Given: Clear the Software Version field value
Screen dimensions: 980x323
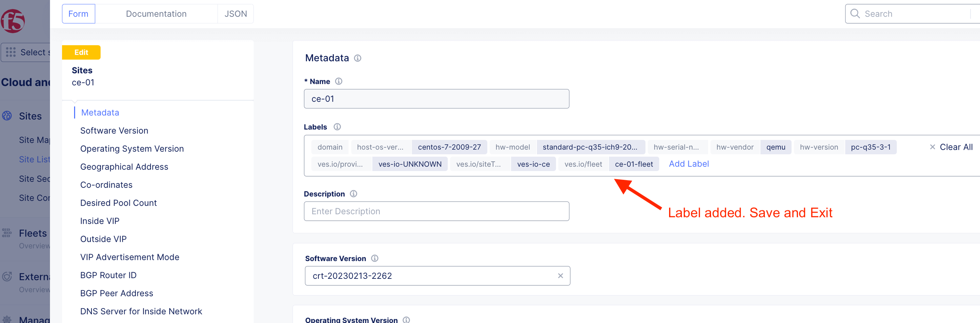Looking at the screenshot, I should [560, 276].
